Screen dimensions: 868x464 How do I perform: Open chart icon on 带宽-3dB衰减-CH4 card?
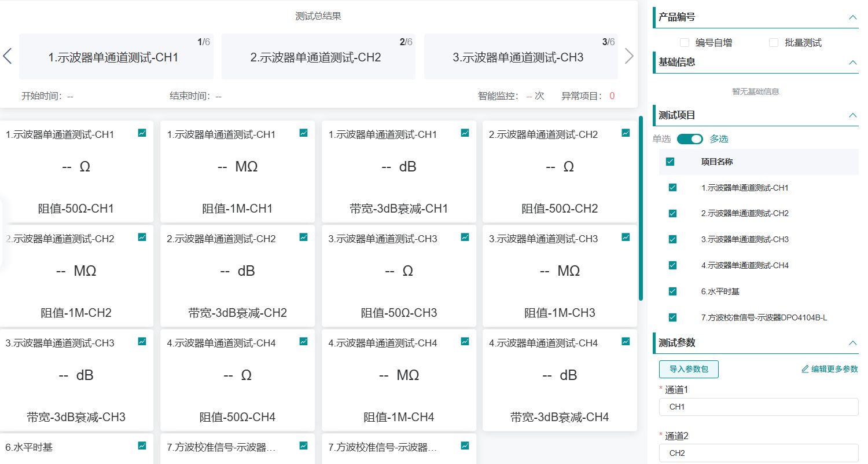626,342
